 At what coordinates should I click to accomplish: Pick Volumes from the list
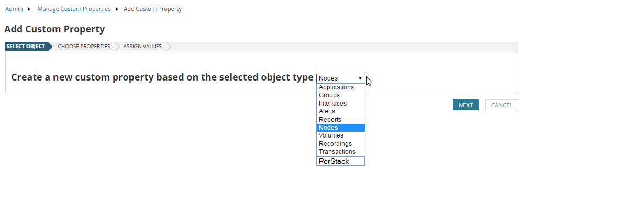pyautogui.click(x=331, y=135)
